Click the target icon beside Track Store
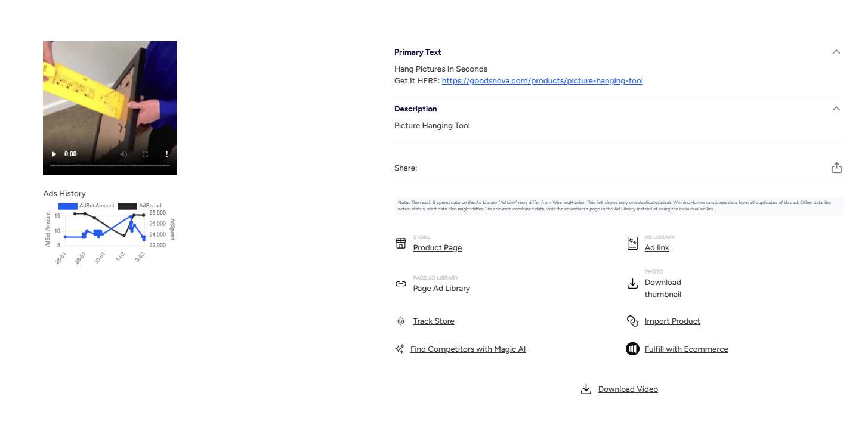 point(401,321)
